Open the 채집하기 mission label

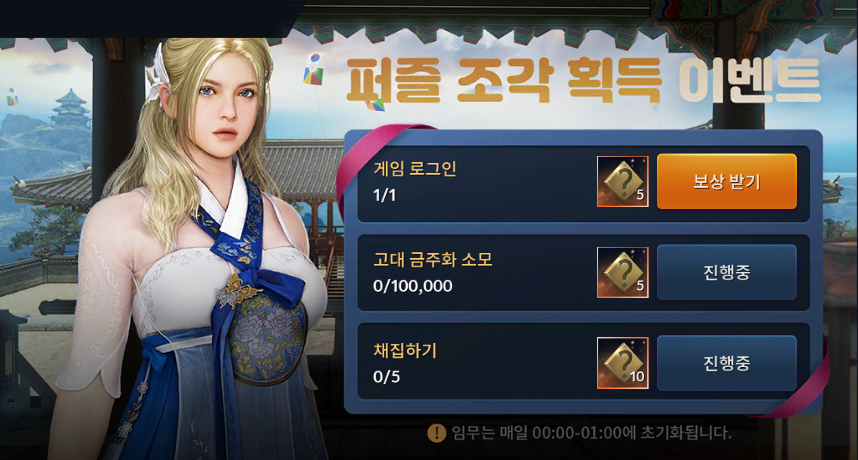click(x=405, y=350)
